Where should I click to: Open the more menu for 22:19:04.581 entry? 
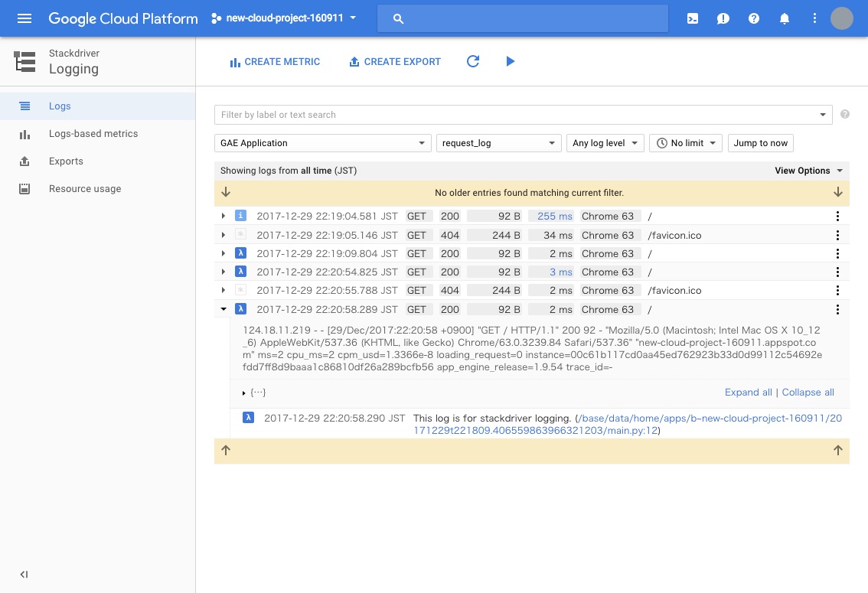pos(837,217)
